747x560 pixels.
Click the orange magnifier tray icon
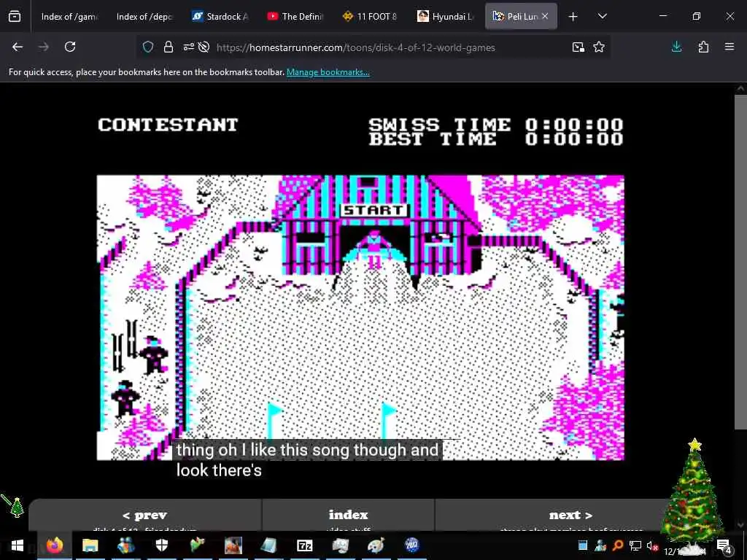pyautogui.click(x=618, y=545)
